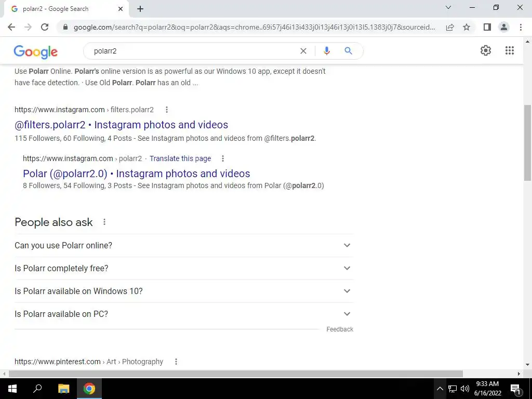Reload the Google search page

pyautogui.click(x=45, y=27)
